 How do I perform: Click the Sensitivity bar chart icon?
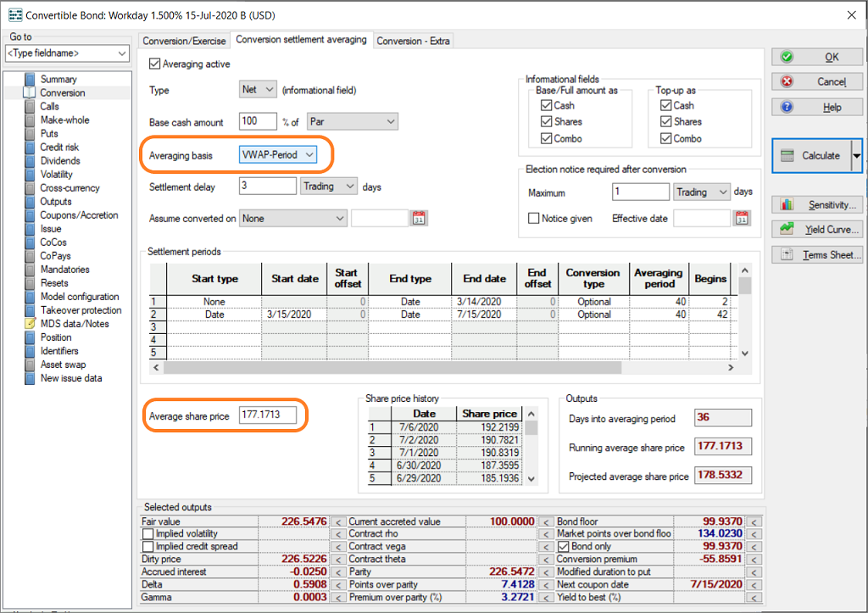click(x=787, y=204)
